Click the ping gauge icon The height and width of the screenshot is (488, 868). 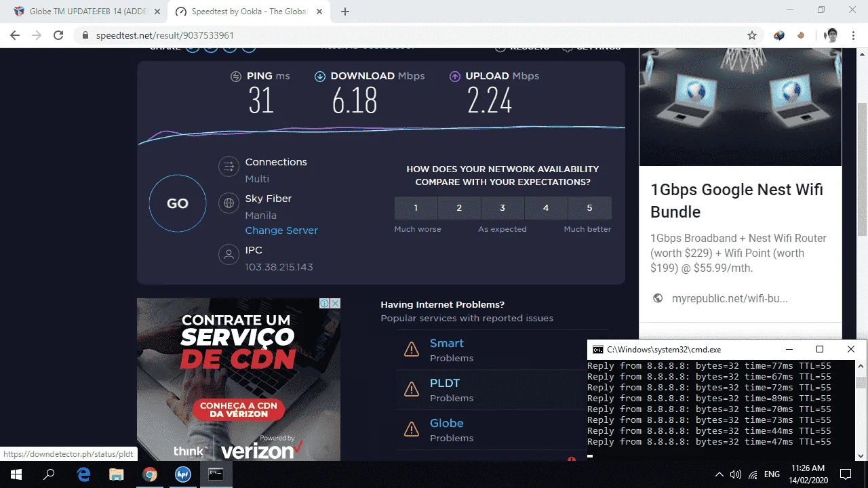(236, 77)
